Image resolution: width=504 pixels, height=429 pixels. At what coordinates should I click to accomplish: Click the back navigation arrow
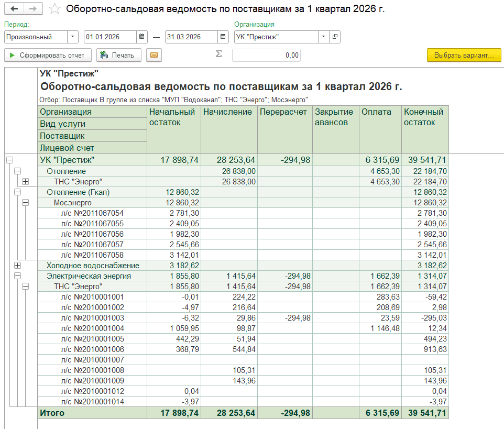click(x=14, y=9)
